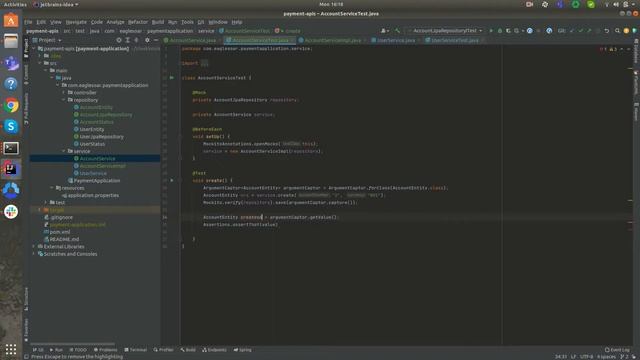Click gutter run icon beside create() test
640x360 pixels.
pos(172,180)
